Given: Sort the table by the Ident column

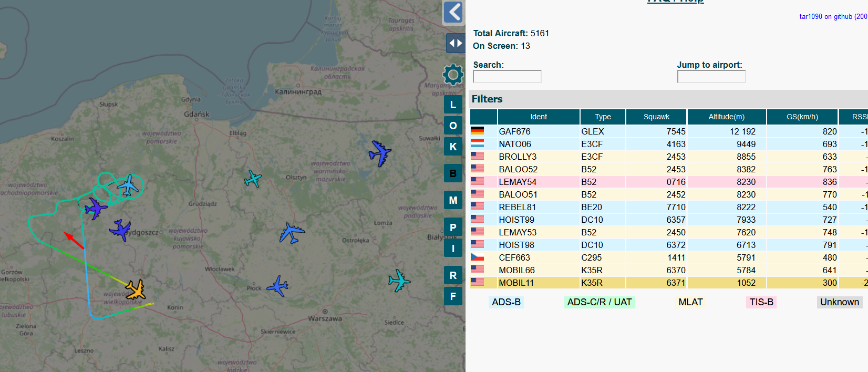Looking at the screenshot, I should coord(539,117).
